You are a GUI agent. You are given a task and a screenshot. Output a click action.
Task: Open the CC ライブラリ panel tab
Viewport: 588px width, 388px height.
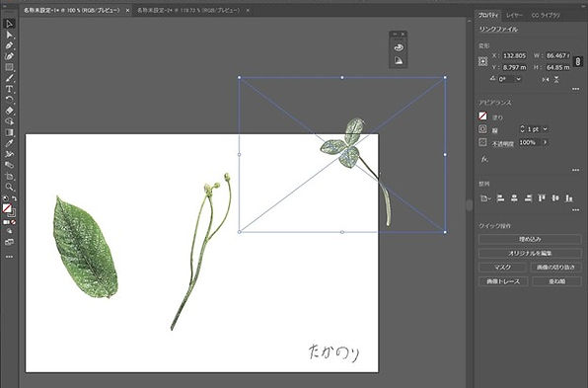[x=546, y=16]
